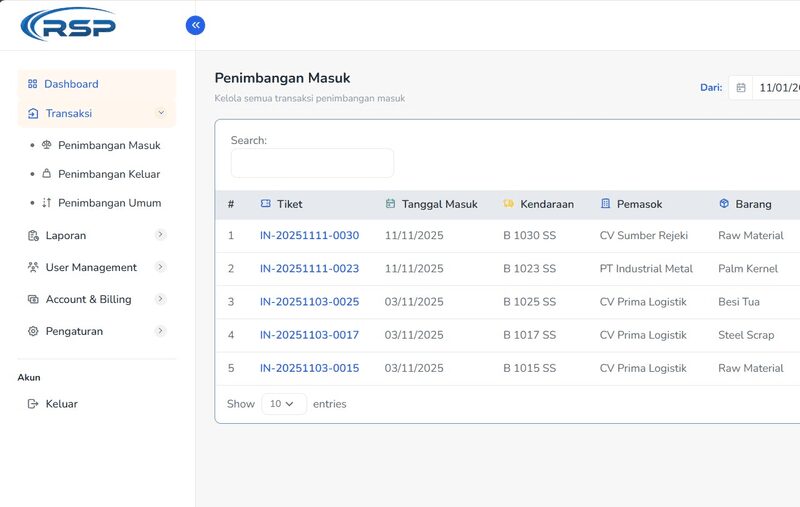
Task: Click the Dashboard grid icon
Action: (33, 84)
